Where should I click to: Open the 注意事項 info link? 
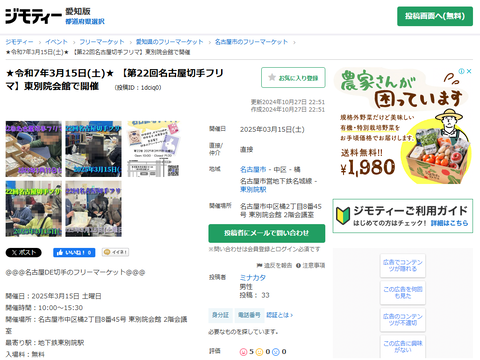click(310, 265)
